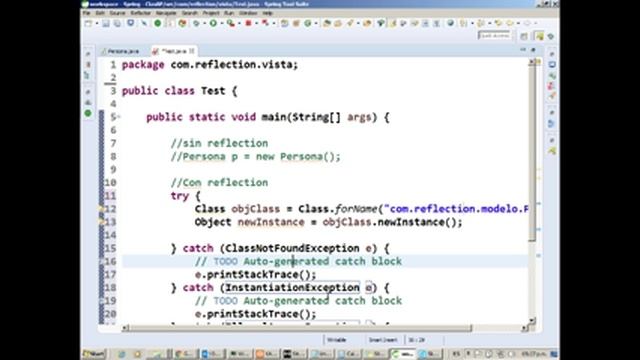Click the forName method call text

(x=356, y=209)
